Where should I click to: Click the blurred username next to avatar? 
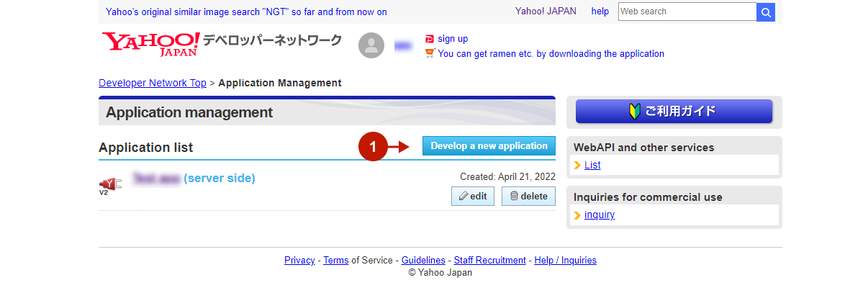pyautogui.click(x=403, y=45)
